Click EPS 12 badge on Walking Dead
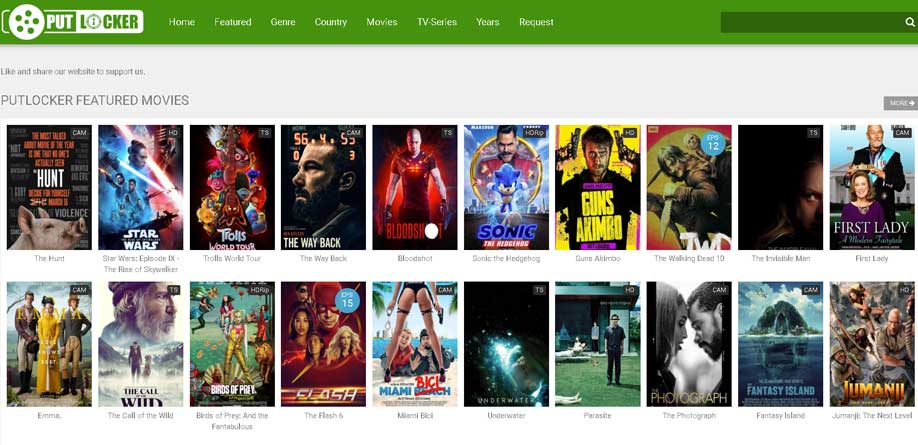This screenshot has width=918, height=445. pos(713,142)
